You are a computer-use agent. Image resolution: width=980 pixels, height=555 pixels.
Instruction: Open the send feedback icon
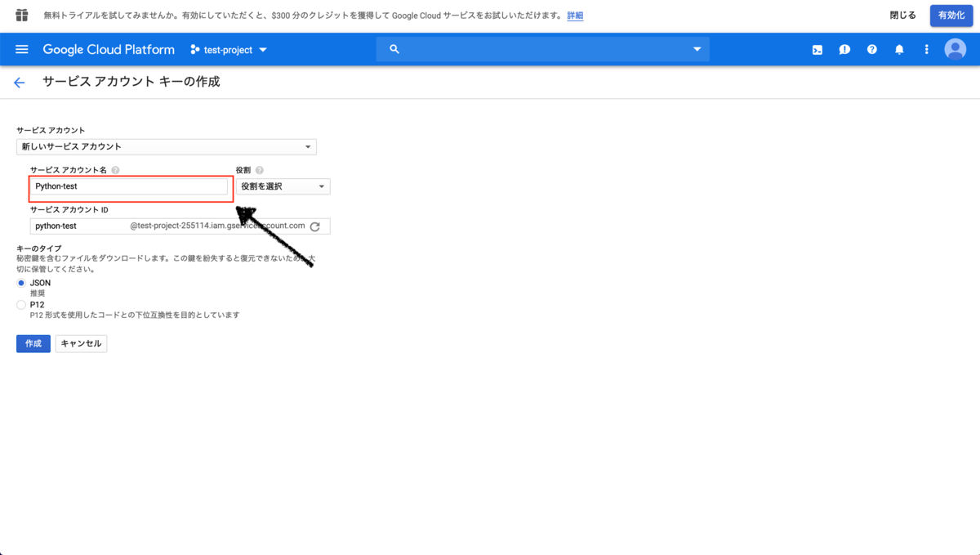(x=844, y=50)
